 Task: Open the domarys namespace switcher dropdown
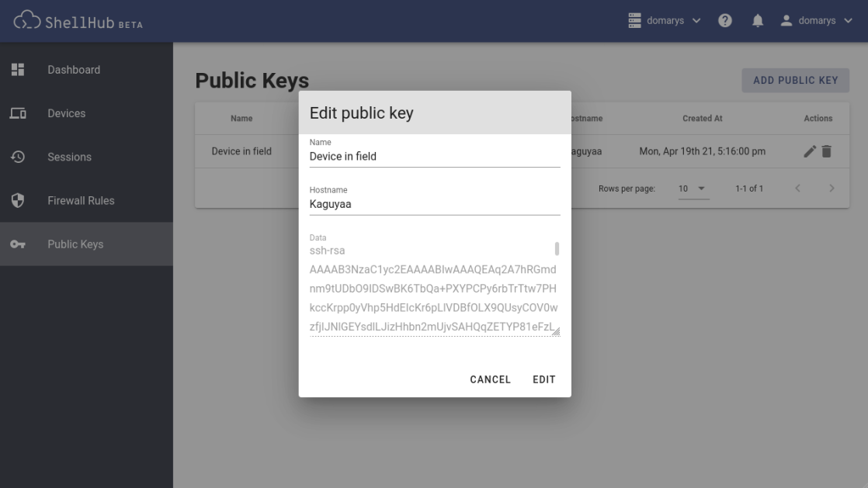tap(662, 20)
